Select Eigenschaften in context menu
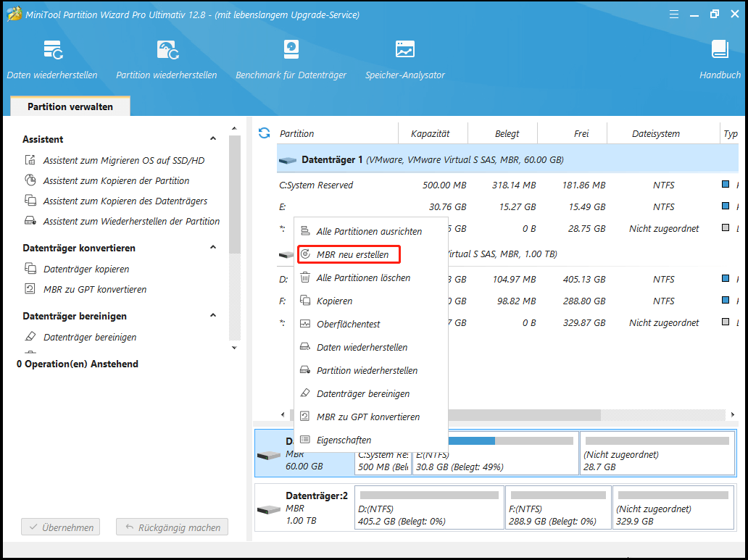Viewport: 748px width, 560px height. (x=370, y=440)
